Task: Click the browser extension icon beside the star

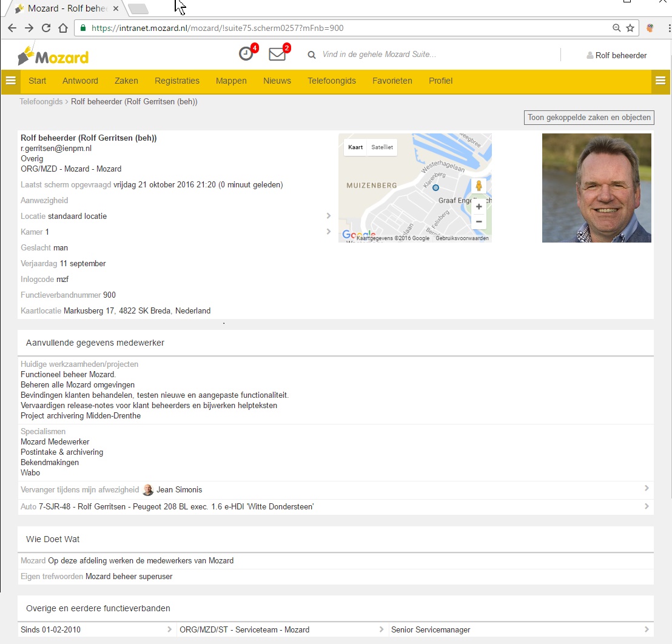Action: point(650,28)
